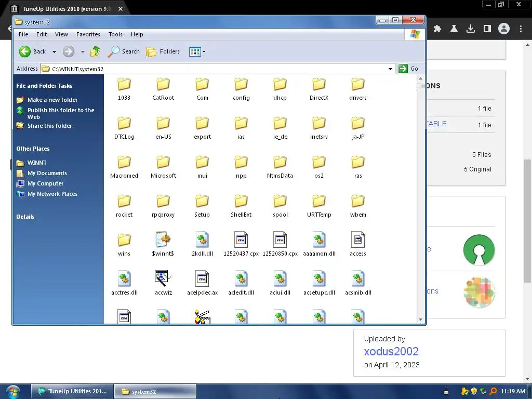Open the spool folder
Viewport: 532px width, 399px height.
pos(280,207)
